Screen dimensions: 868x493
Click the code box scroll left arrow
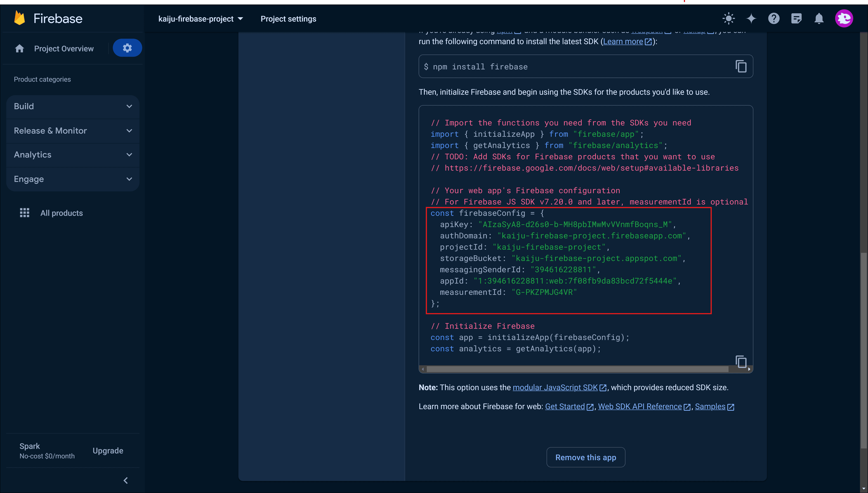[x=423, y=369]
